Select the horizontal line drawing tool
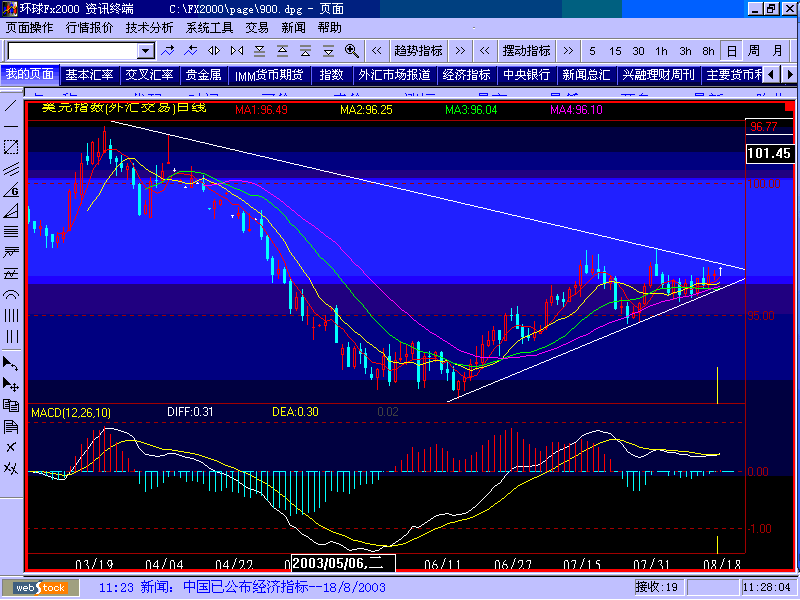The height and width of the screenshot is (600, 800). (x=11, y=127)
